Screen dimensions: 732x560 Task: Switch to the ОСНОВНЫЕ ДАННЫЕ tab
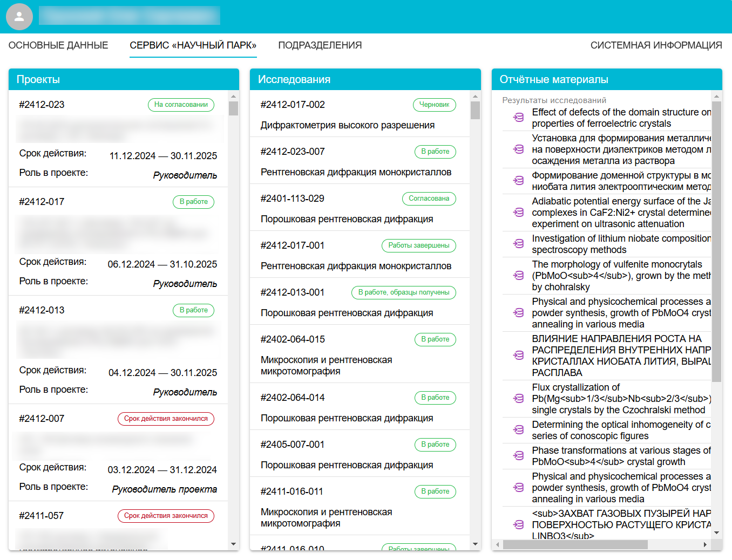[x=58, y=45]
